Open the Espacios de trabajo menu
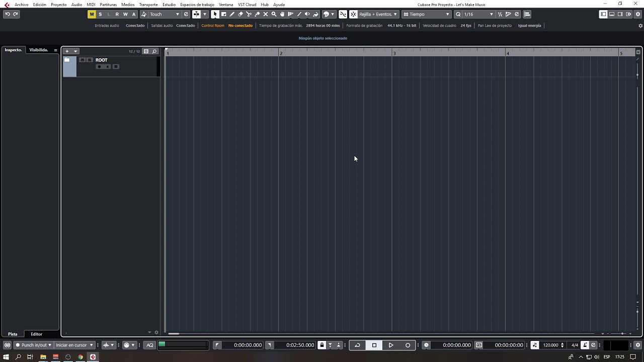The image size is (644, 362). (x=197, y=5)
